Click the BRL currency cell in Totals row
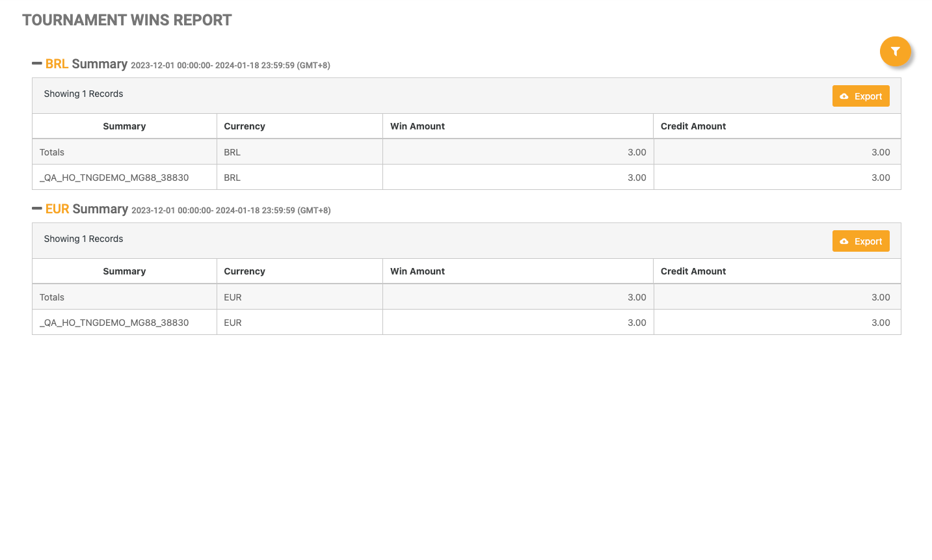This screenshot has height=560, width=932. 232,152
